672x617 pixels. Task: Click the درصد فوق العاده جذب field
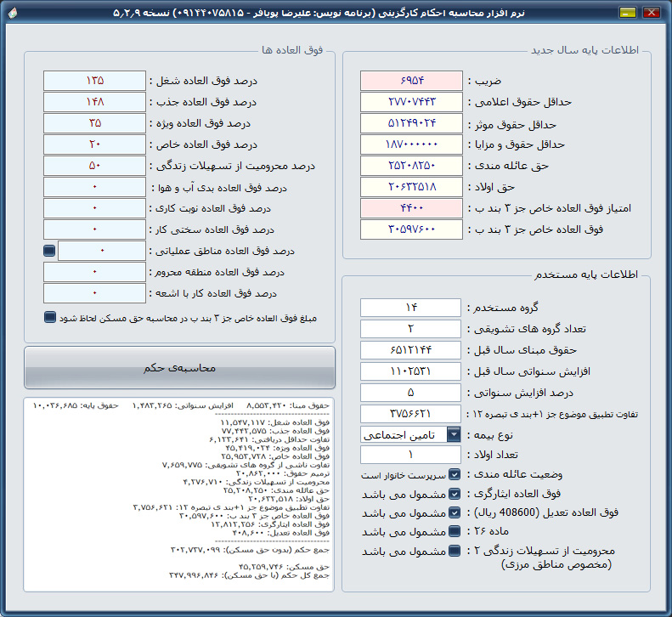tap(94, 102)
